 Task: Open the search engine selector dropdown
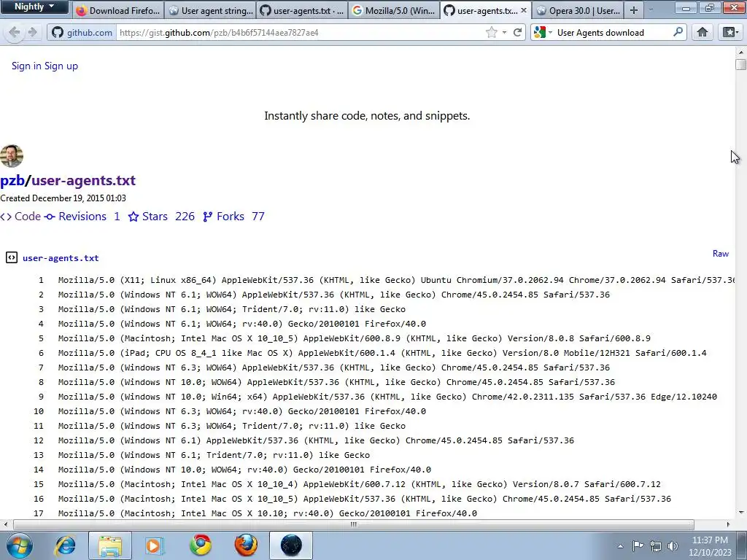coord(543,32)
